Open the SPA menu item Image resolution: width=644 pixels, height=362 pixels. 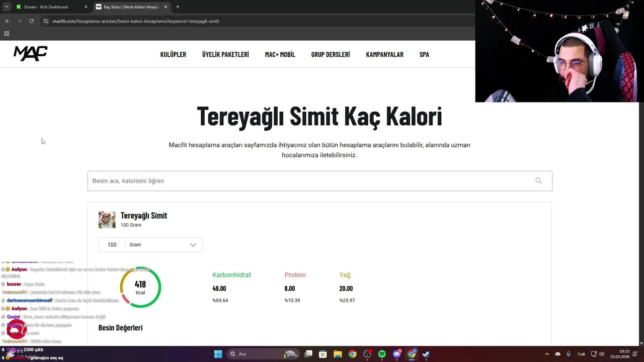[424, 54]
